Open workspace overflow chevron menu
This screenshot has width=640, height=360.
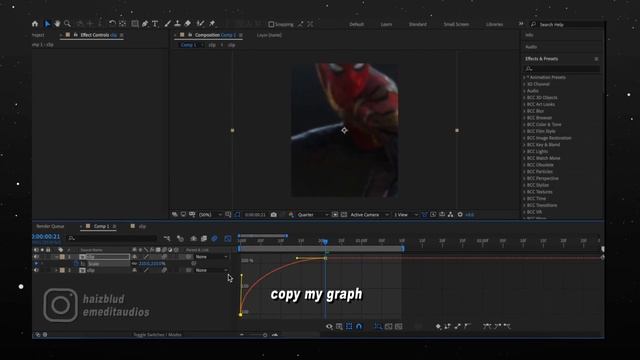pos(521,24)
